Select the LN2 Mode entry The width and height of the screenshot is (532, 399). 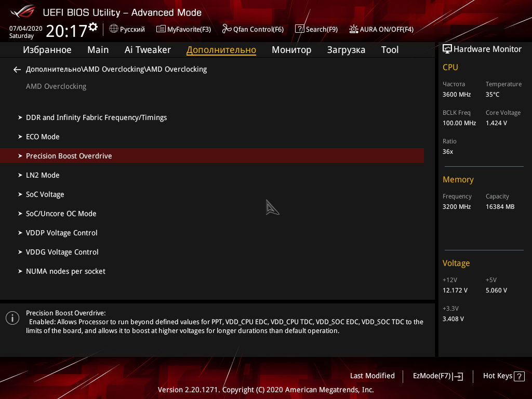point(43,175)
